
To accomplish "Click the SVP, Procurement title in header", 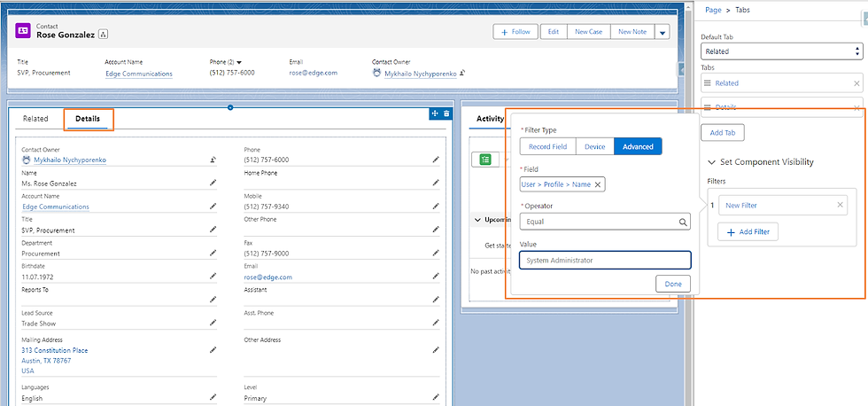I will pyautogui.click(x=43, y=73).
